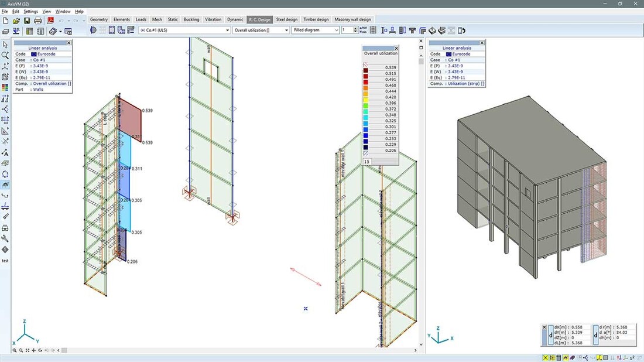Toggle the highlighted section tool in left toolbar
The height and width of the screenshot is (362, 644).
pyautogui.click(x=5, y=185)
